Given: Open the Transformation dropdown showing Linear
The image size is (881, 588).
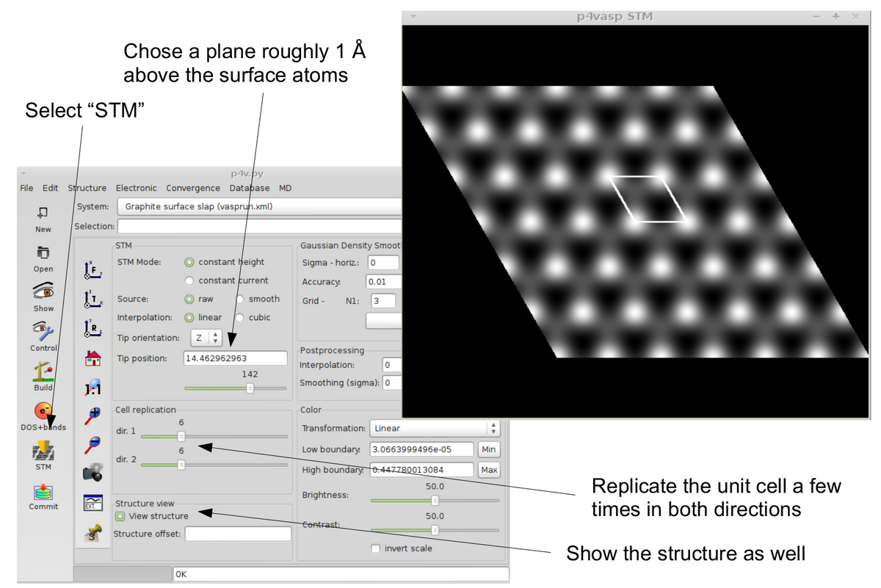Looking at the screenshot, I should [x=434, y=428].
